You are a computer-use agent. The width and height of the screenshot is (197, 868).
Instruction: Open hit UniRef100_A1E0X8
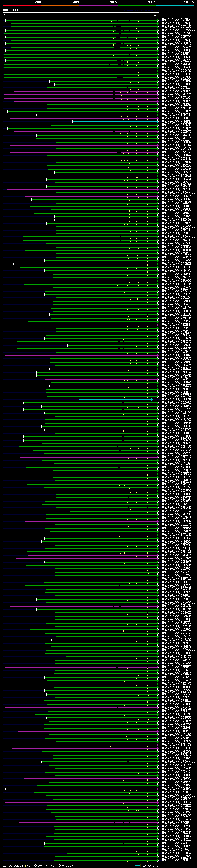(177, 206)
